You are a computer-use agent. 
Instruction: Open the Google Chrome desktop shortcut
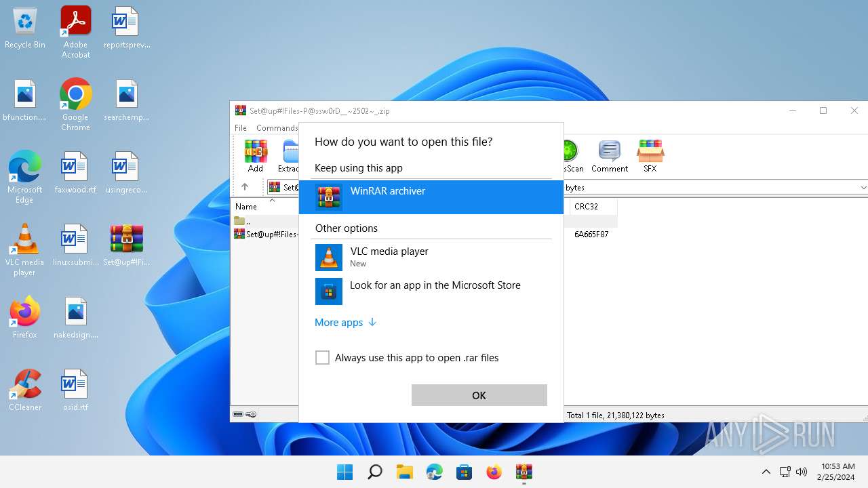(x=76, y=105)
